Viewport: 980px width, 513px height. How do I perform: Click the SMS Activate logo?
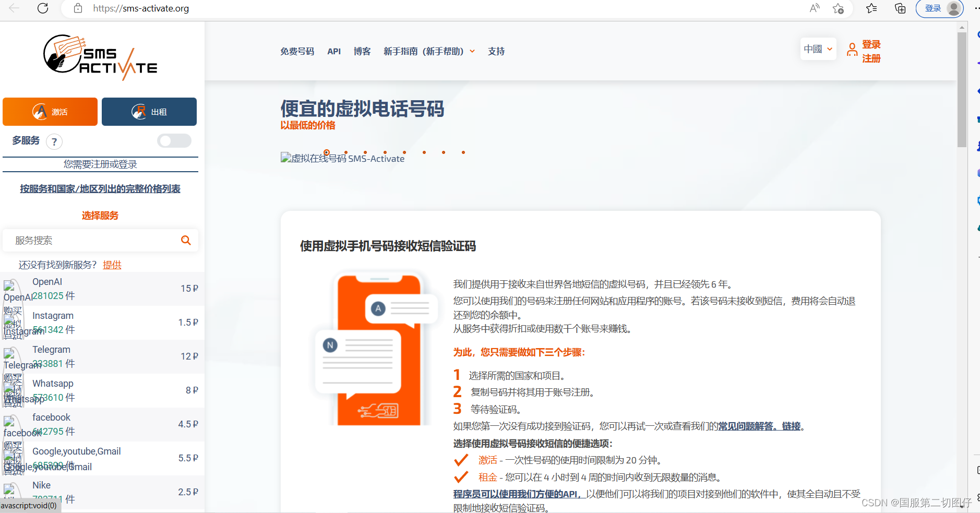point(100,57)
